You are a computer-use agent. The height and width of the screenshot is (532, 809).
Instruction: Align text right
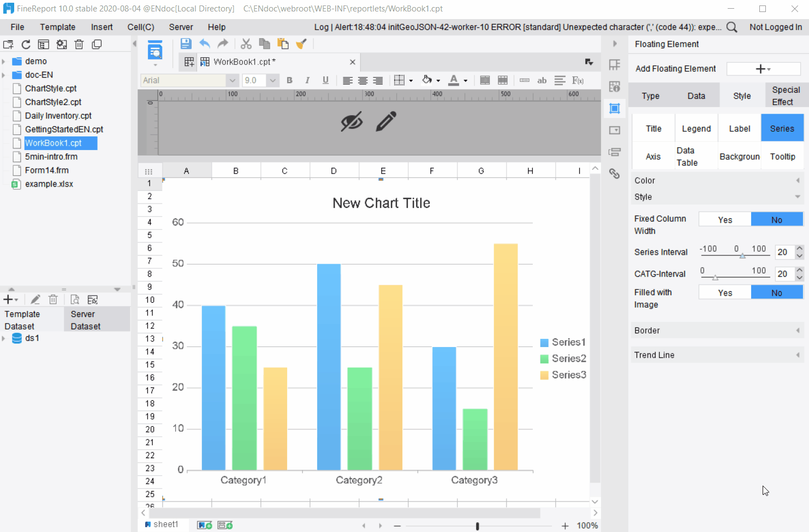pyautogui.click(x=378, y=80)
